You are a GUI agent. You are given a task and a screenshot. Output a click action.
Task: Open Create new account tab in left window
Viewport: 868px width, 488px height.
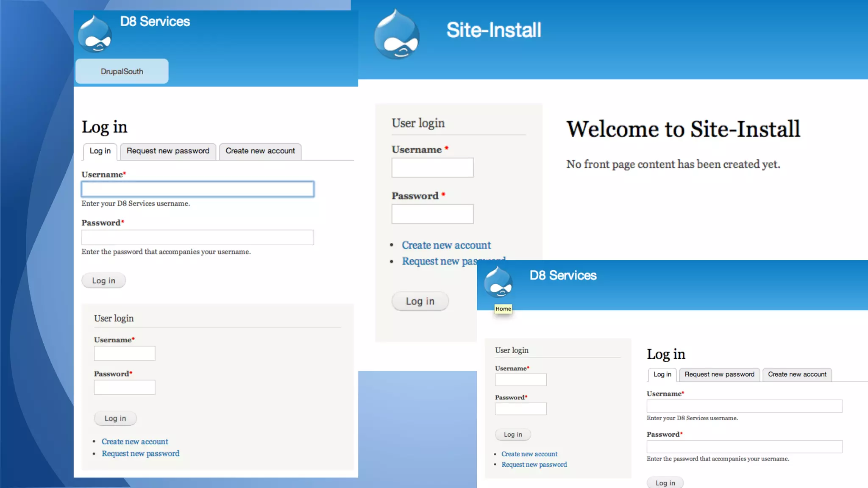coord(260,151)
